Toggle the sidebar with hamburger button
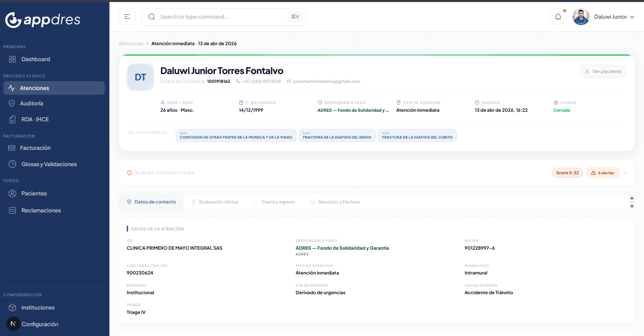Screen dimensions: 644x336 point(127,17)
